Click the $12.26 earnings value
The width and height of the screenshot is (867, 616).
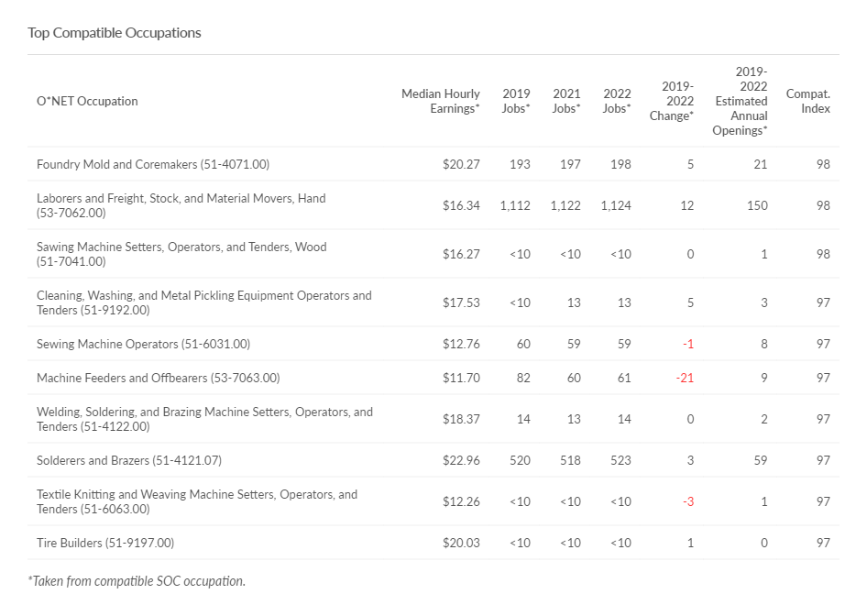pyautogui.click(x=461, y=501)
